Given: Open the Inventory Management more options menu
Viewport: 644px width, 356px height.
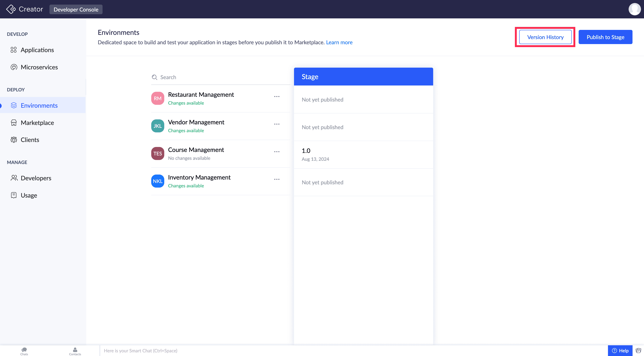Looking at the screenshot, I should pyautogui.click(x=277, y=179).
